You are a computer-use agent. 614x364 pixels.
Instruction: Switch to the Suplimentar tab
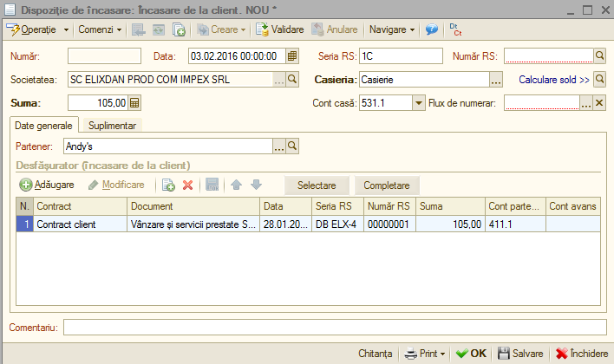click(112, 126)
